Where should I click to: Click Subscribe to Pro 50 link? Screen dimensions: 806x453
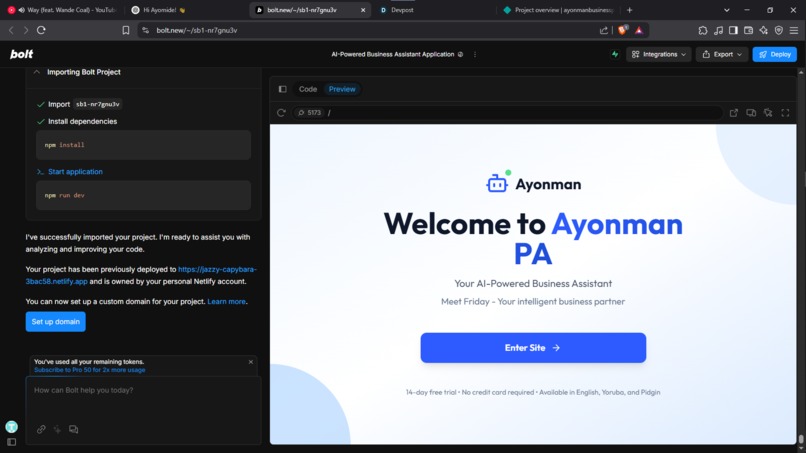tap(89, 370)
